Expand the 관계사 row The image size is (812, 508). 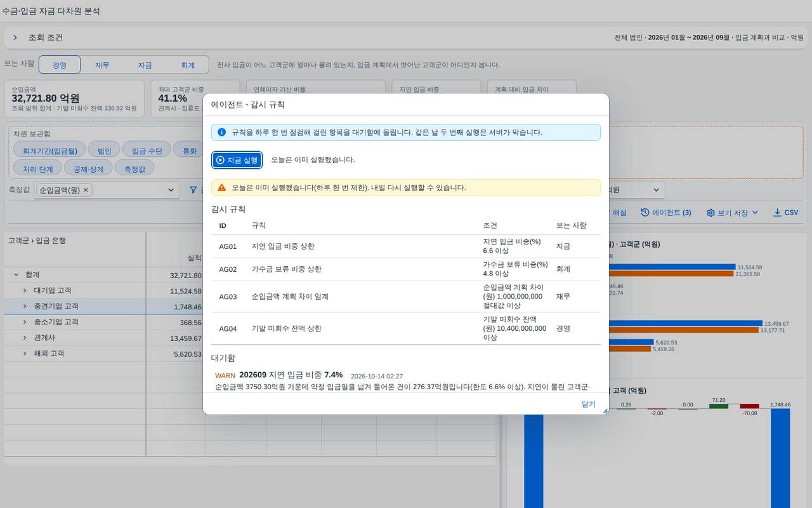tap(25, 338)
